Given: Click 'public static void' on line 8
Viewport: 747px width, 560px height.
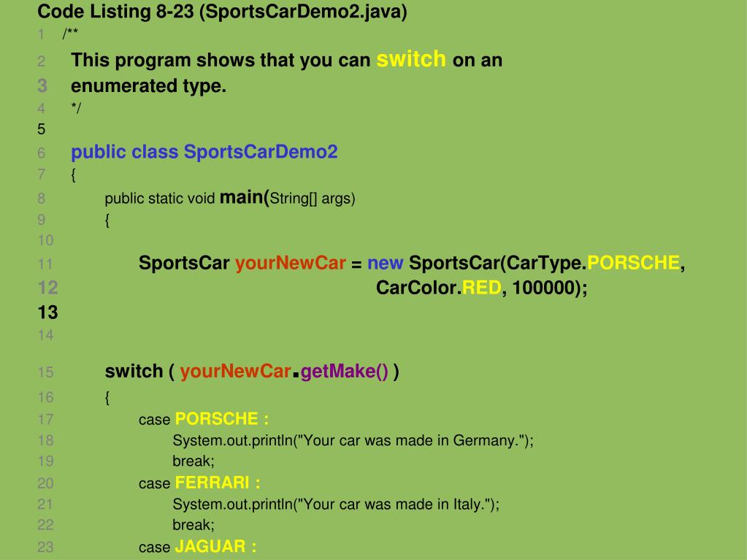Looking at the screenshot, I should pyautogui.click(x=160, y=199).
